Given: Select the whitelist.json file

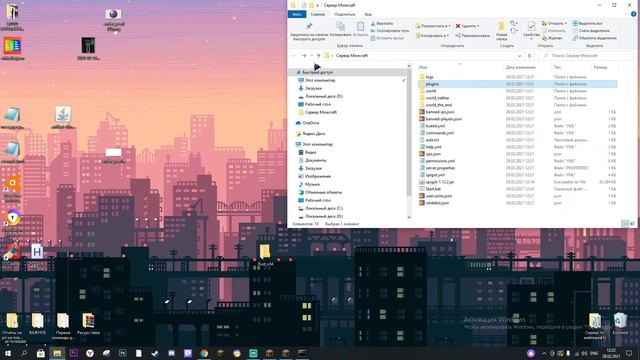Looking at the screenshot, I should tap(437, 203).
